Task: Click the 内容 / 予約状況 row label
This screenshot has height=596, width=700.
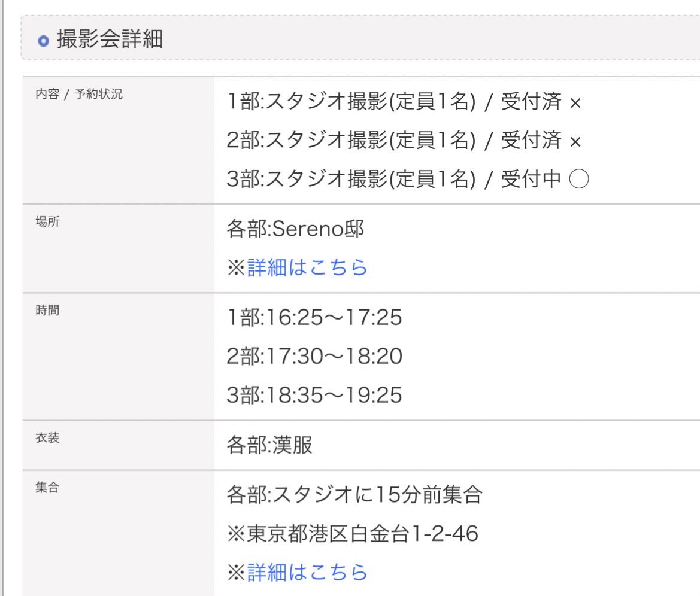Action: click(79, 94)
